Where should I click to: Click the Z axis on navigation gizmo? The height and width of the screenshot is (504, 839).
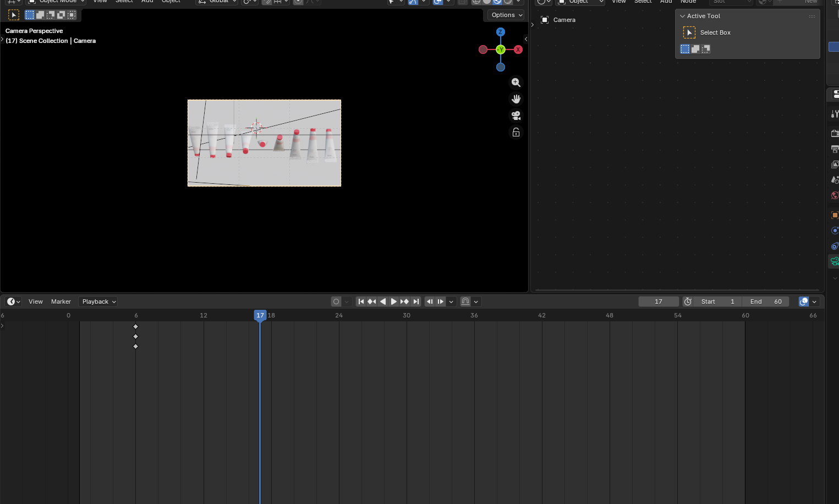[501, 32]
